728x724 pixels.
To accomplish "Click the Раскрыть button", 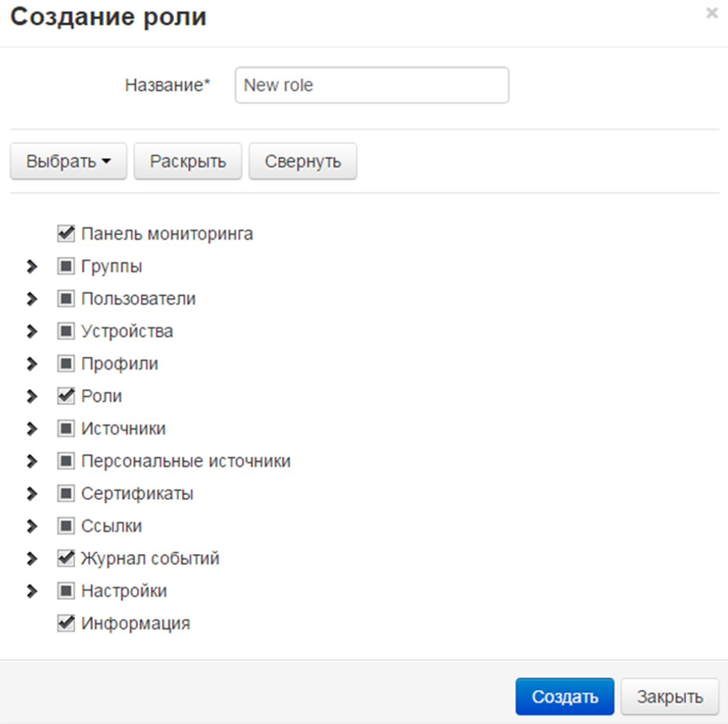I will pos(188,161).
